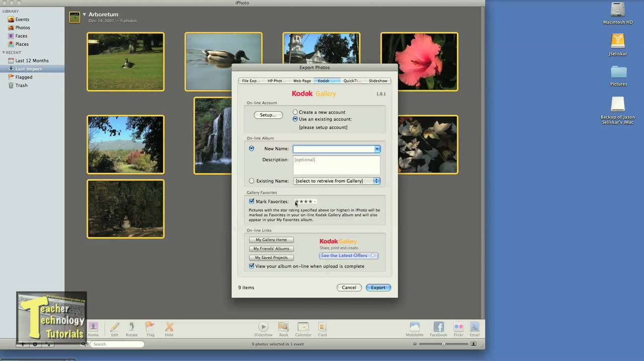The image size is (644, 361).
Task: Click the Calendar toolbar icon
Action: click(303, 329)
